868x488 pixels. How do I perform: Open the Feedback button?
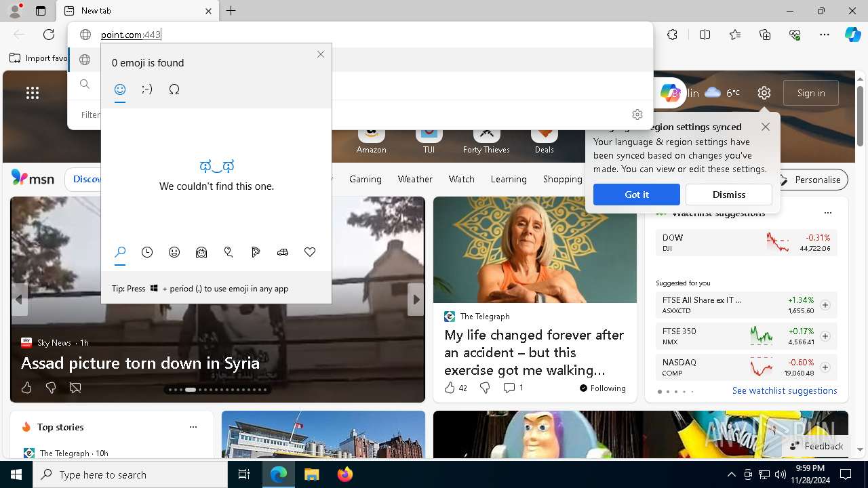816,446
